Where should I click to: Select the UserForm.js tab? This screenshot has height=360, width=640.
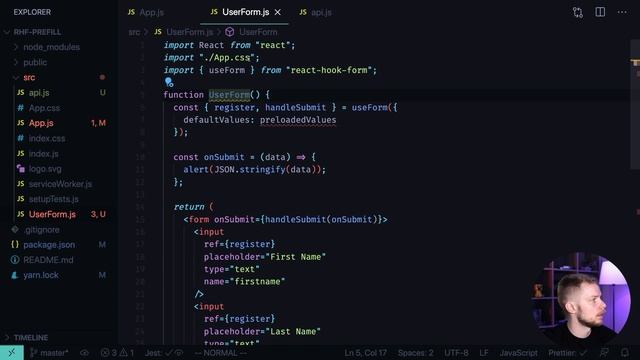point(245,12)
